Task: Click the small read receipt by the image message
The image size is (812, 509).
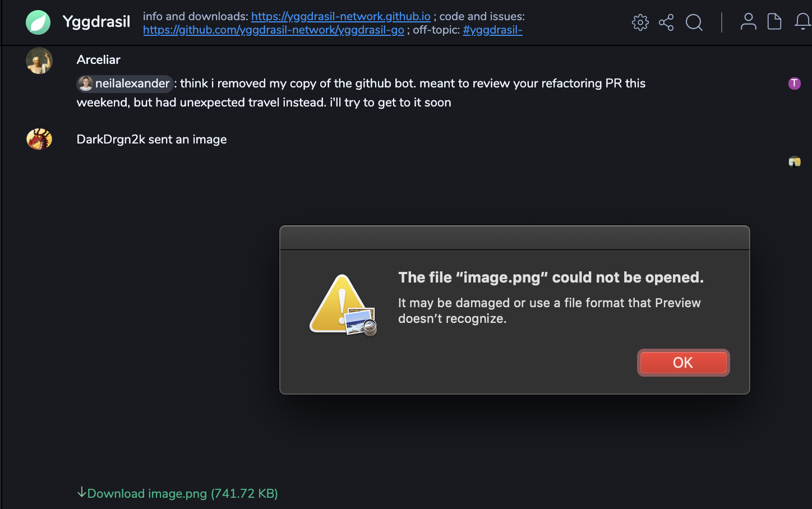Action: 795,162
